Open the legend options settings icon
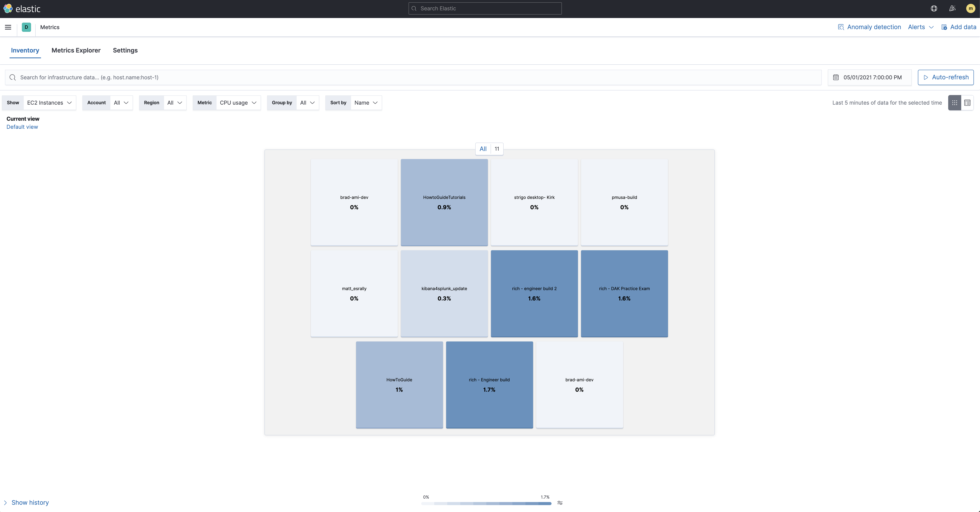The height and width of the screenshot is (512, 980). [x=560, y=502]
